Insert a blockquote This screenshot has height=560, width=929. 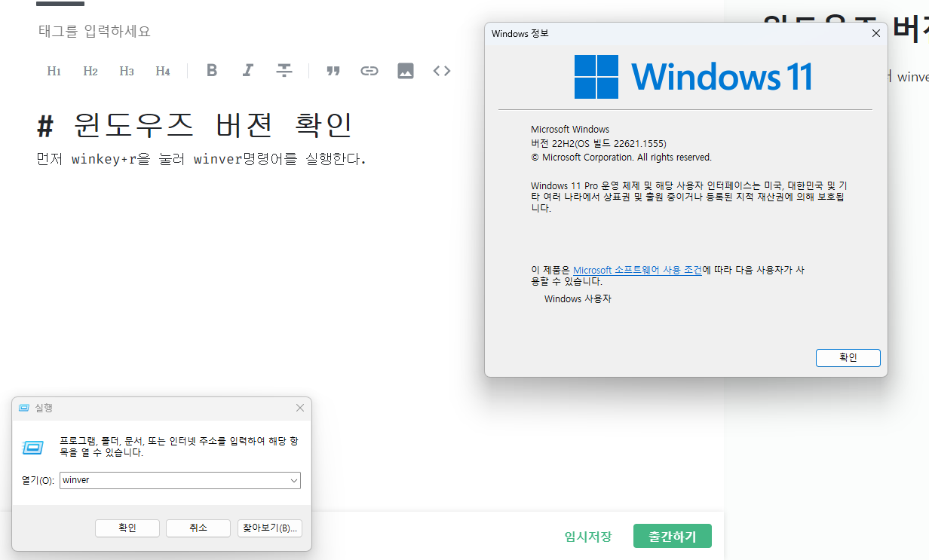click(333, 71)
